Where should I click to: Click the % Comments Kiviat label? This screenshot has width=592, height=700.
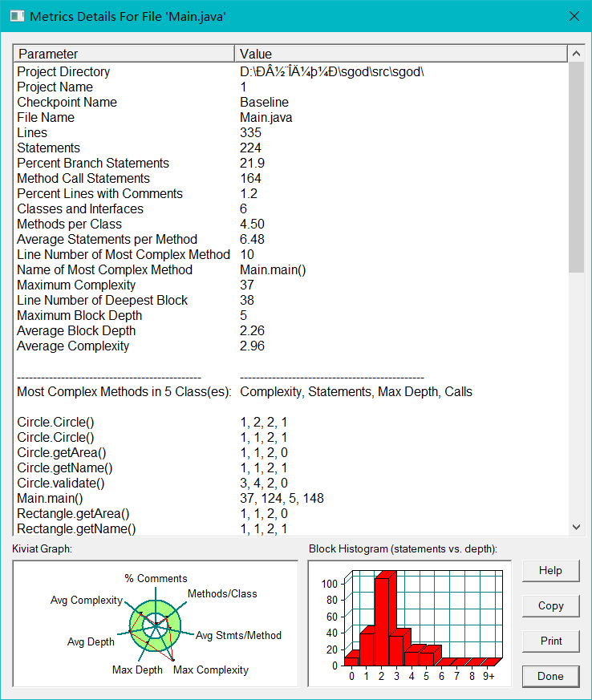pos(156,578)
